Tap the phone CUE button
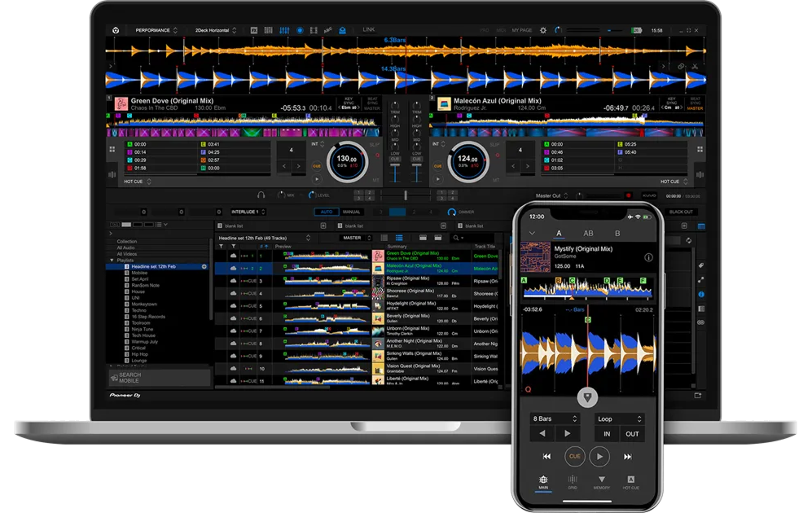 [x=574, y=457]
